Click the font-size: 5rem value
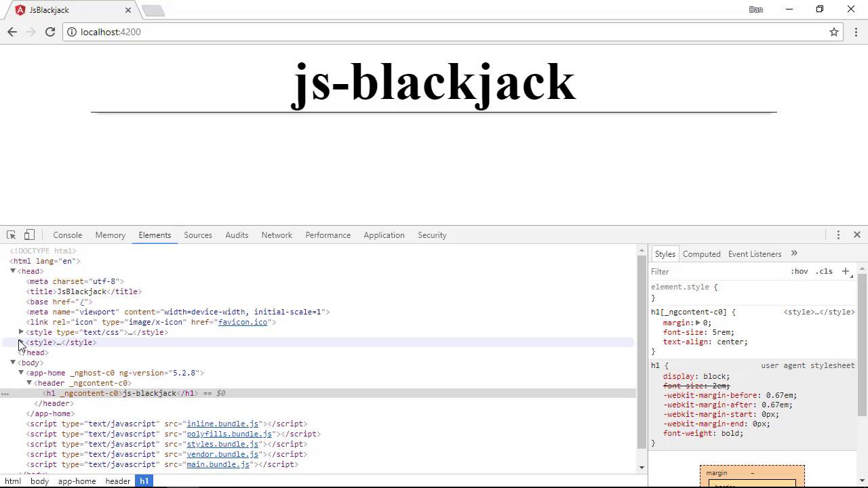The image size is (868, 488). point(722,332)
